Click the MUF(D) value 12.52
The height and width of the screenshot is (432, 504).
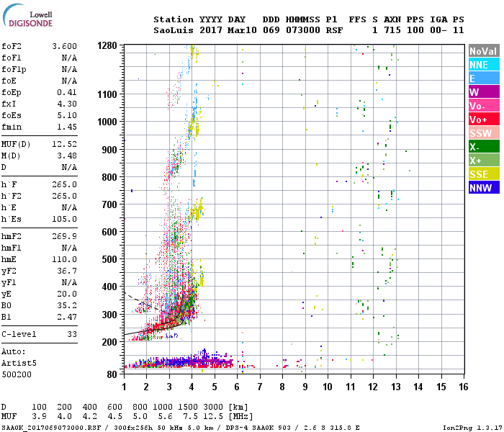tap(64, 144)
